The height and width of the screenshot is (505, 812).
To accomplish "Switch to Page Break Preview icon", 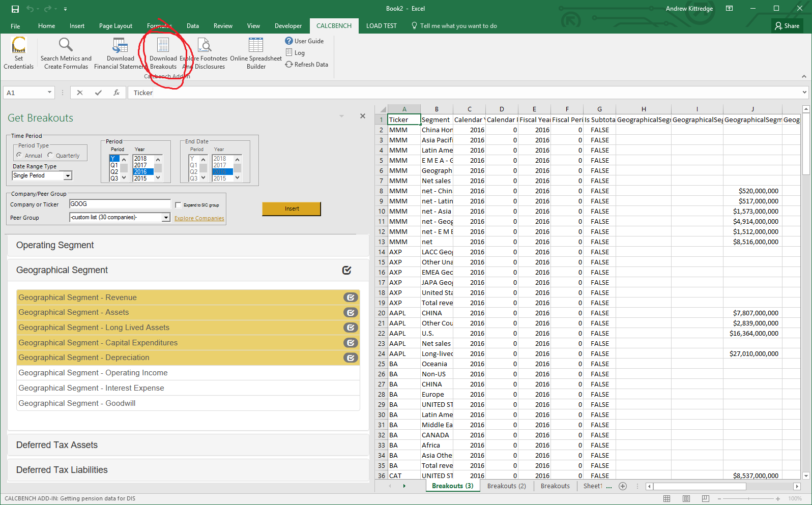I will tap(706, 499).
